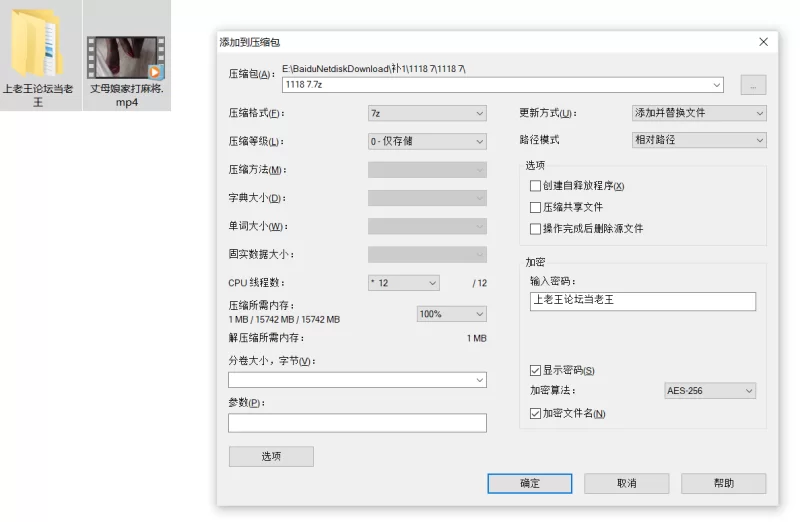Open the update mode dropdown
800x522 pixels.
coord(699,113)
